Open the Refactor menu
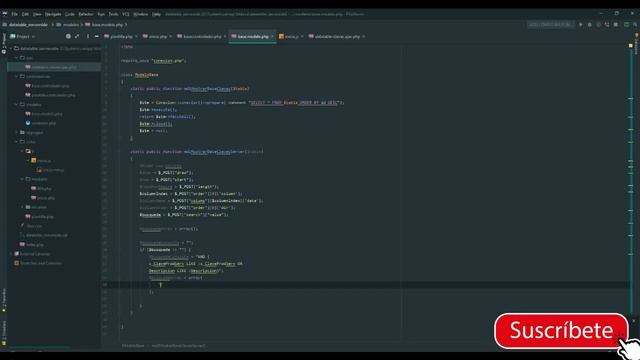Viewport: 640px width, 360px height. 86,14
